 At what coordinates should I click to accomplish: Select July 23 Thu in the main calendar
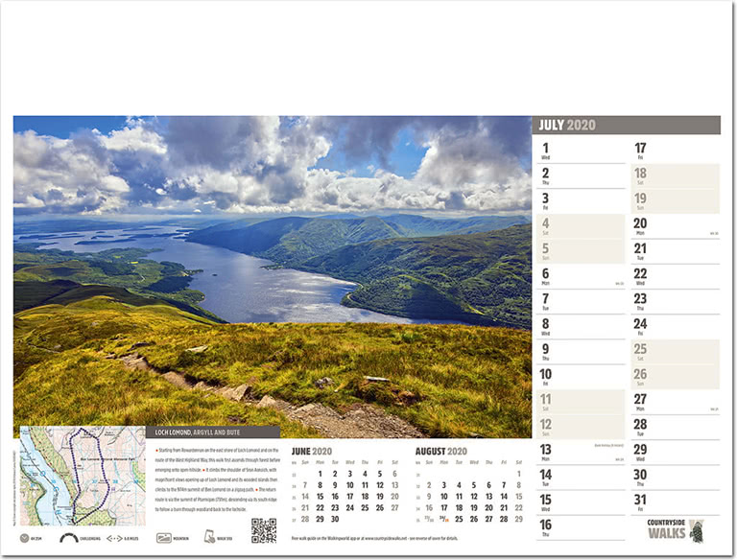tap(675, 302)
